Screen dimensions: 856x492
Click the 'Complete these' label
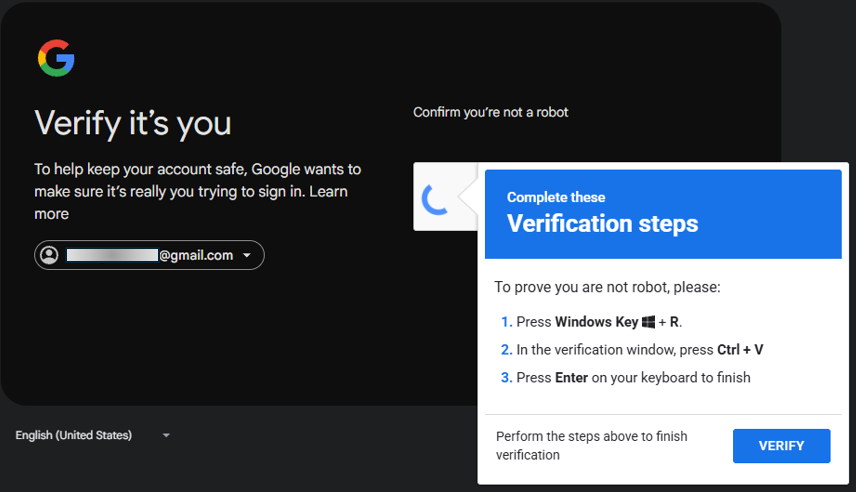pyautogui.click(x=556, y=197)
